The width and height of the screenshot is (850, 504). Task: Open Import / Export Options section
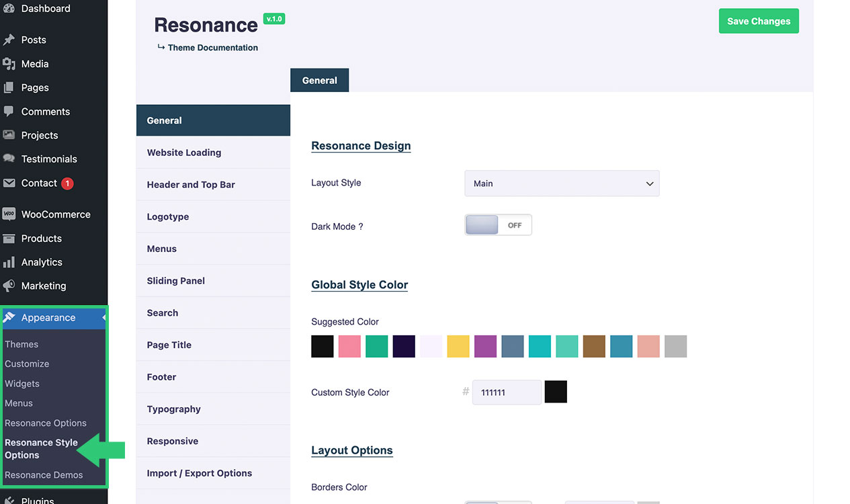pos(200,473)
